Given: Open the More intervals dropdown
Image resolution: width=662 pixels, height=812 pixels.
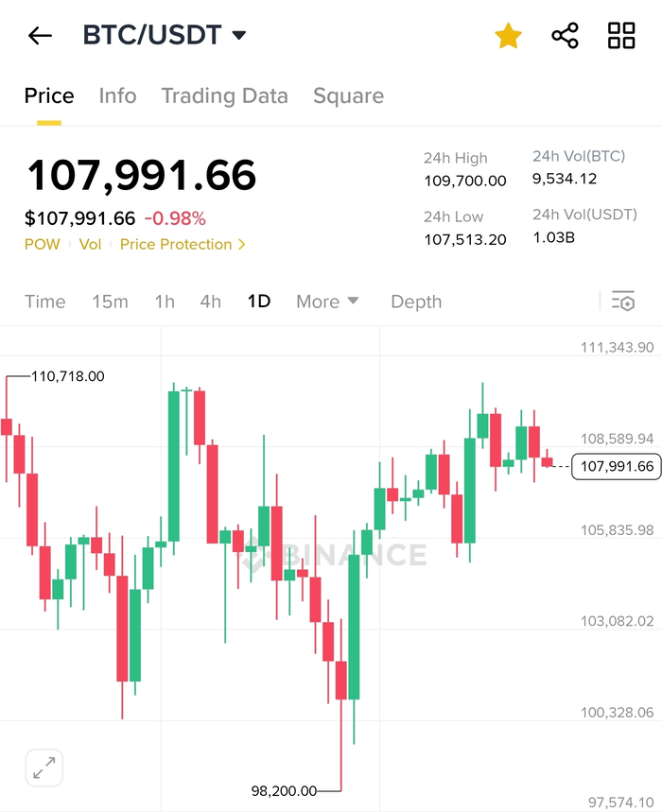Looking at the screenshot, I should click(x=327, y=302).
